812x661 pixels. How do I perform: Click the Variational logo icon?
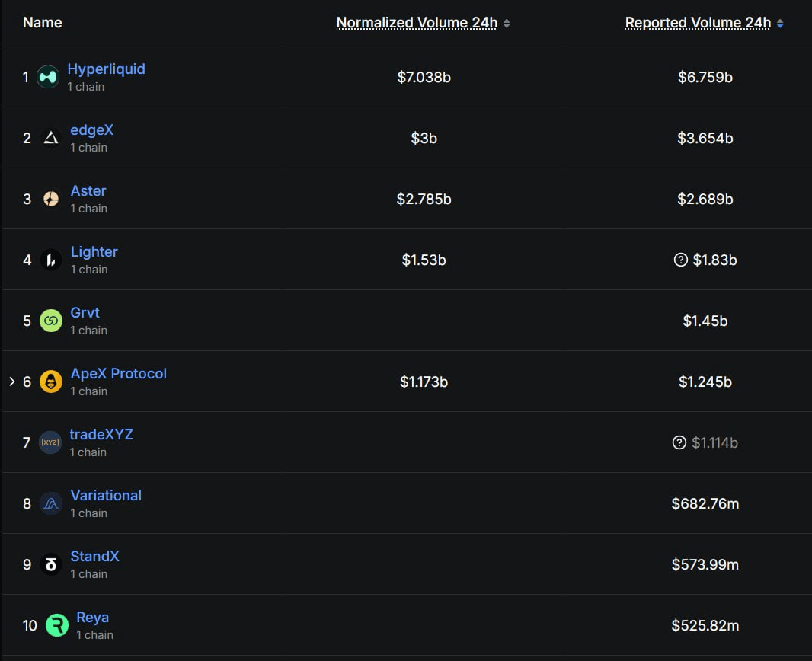coord(51,503)
